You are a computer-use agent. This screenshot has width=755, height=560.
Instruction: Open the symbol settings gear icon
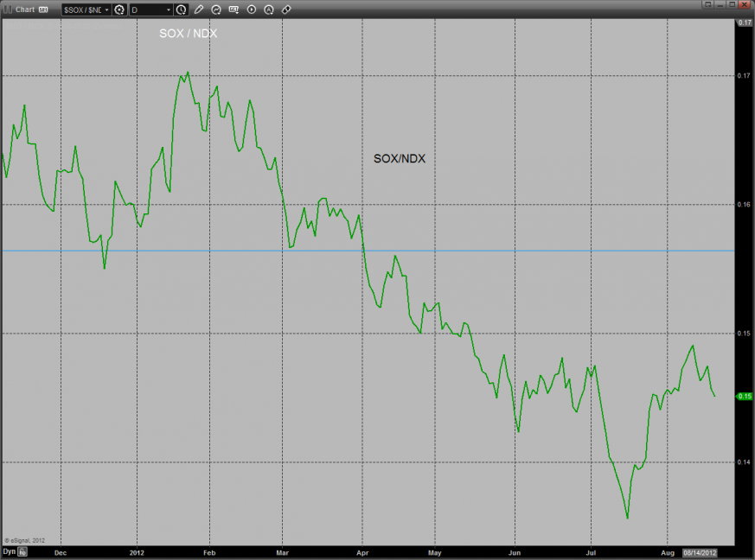(119, 10)
